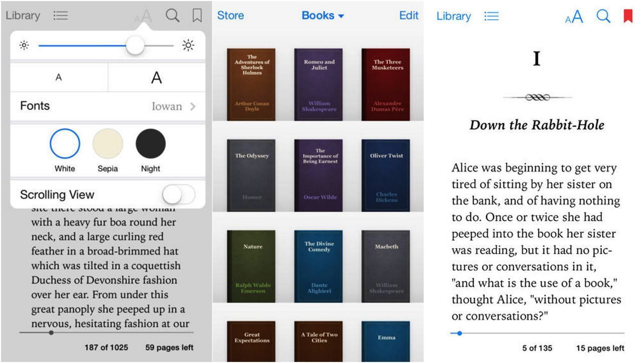Tap the high brightness sun icon

(x=188, y=46)
